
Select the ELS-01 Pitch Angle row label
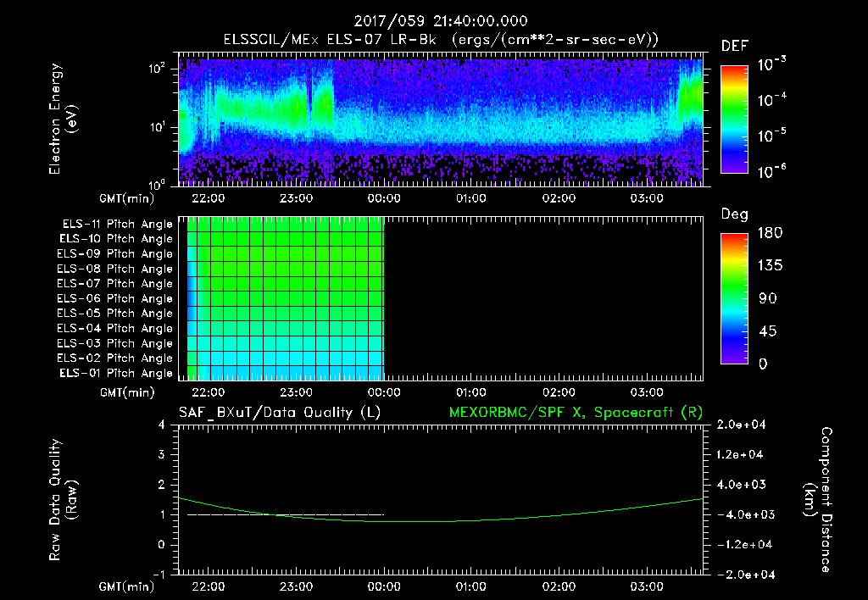click(116, 373)
